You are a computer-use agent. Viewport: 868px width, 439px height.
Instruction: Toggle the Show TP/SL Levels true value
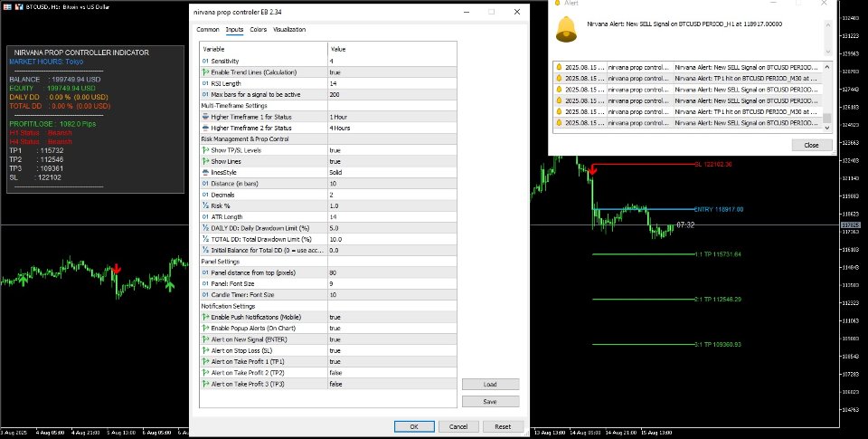point(392,150)
